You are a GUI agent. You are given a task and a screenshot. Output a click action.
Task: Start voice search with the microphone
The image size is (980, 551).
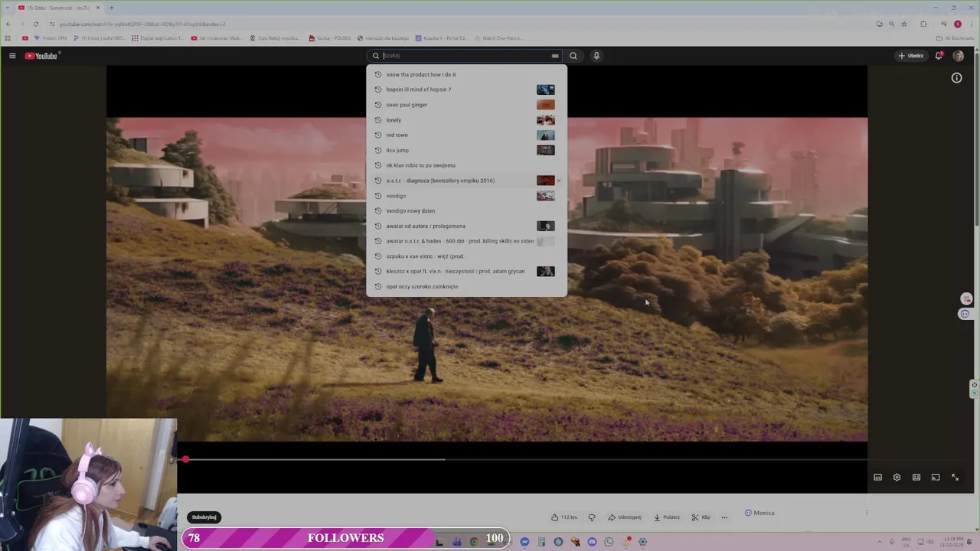(x=596, y=56)
